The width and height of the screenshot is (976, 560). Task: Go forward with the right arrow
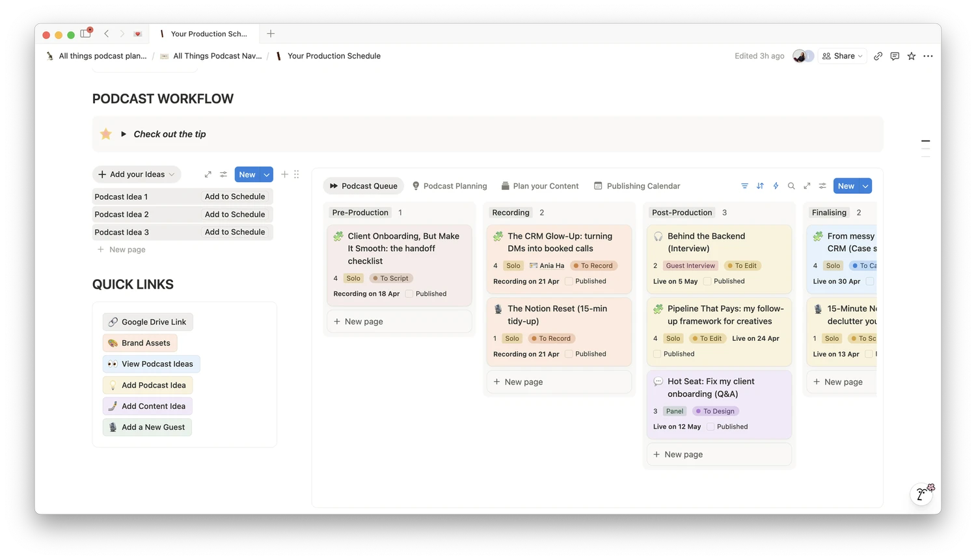tap(122, 33)
